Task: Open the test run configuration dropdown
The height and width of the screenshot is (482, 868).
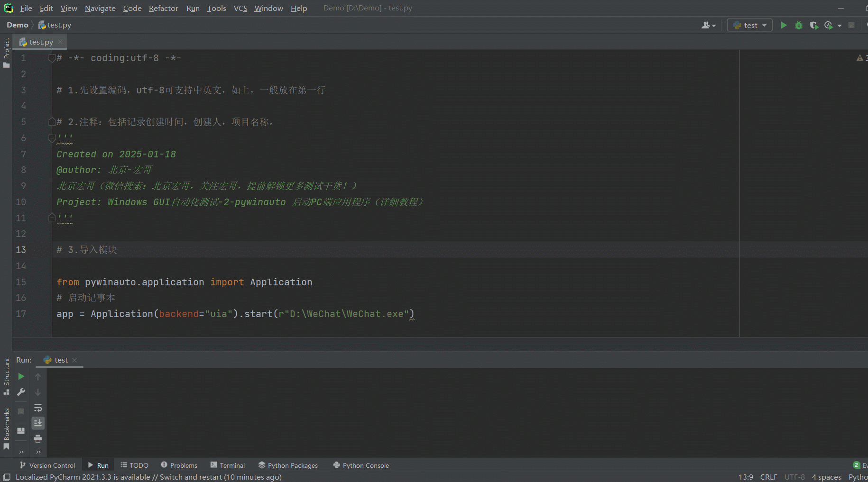Action: pos(750,26)
